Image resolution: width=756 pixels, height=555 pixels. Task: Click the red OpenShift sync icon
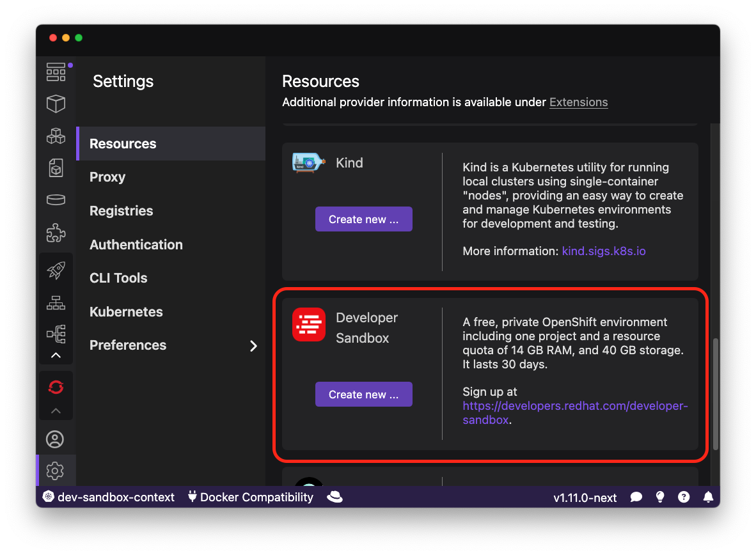(56, 387)
